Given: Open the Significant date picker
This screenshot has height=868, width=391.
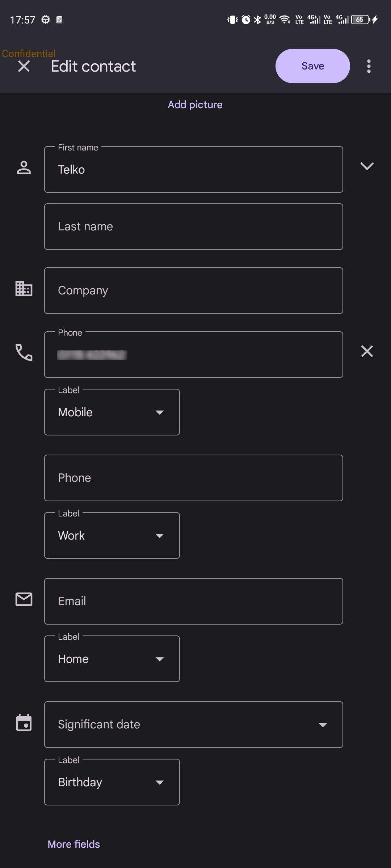Looking at the screenshot, I should click(193, 724).
